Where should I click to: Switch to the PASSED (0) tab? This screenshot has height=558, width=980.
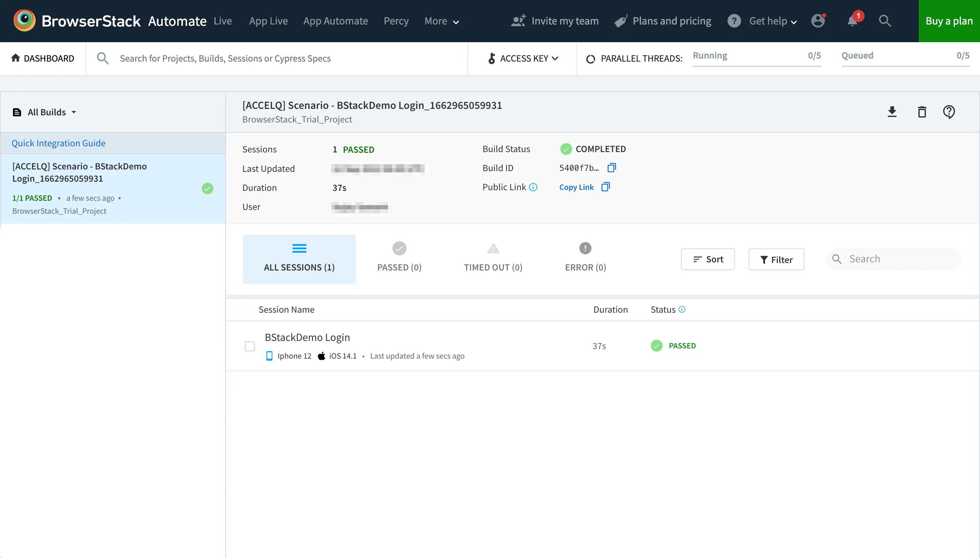399,259
